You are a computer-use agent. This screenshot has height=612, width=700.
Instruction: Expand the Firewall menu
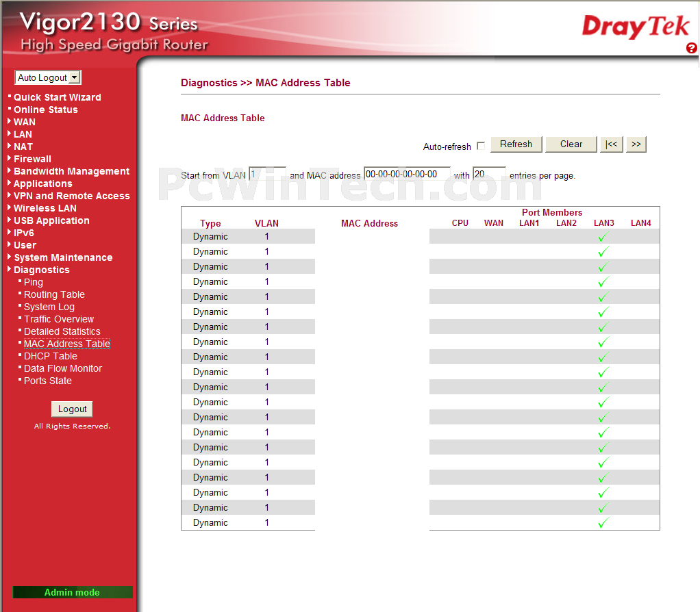pyautogui.click(x=32, y=159)
